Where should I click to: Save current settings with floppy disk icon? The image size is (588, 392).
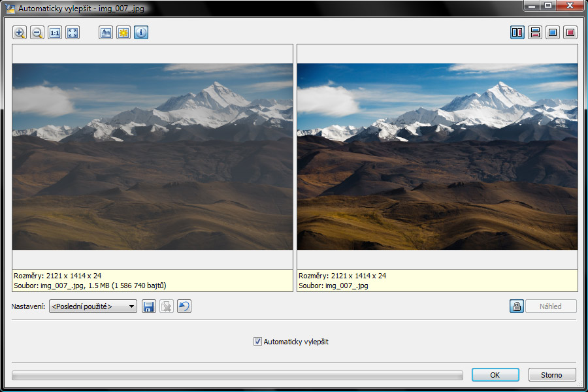[x=149, y=306]
